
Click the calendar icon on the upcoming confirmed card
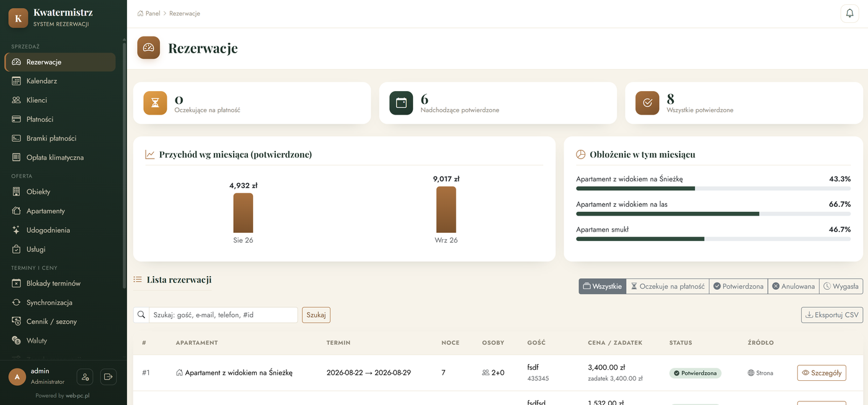(401, 103)
